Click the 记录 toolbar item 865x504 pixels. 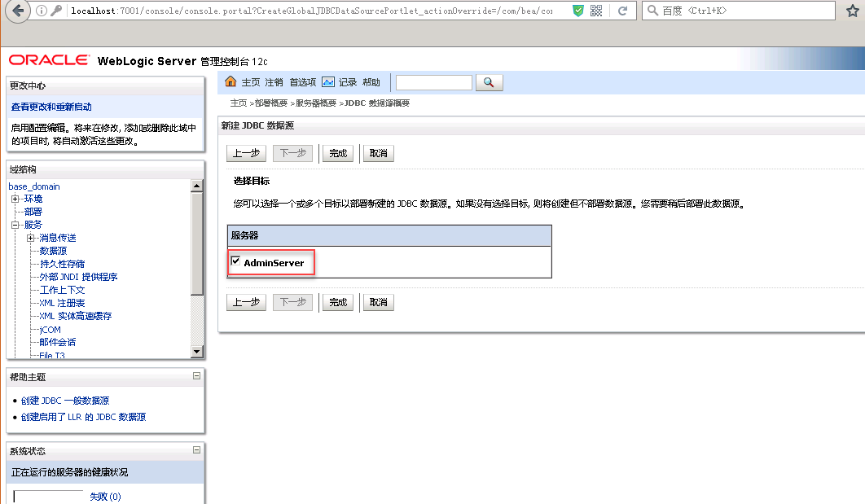tap(348, 82)
